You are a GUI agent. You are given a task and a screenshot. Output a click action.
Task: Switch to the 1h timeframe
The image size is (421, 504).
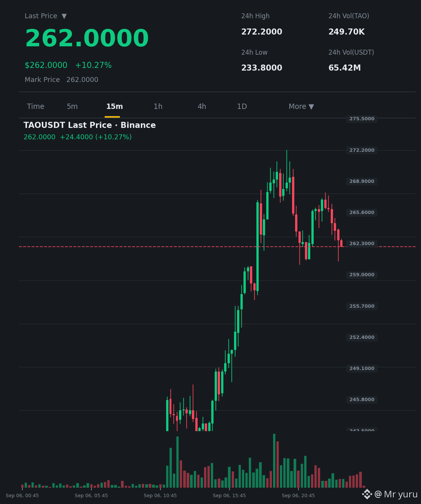tap(158, 107)
